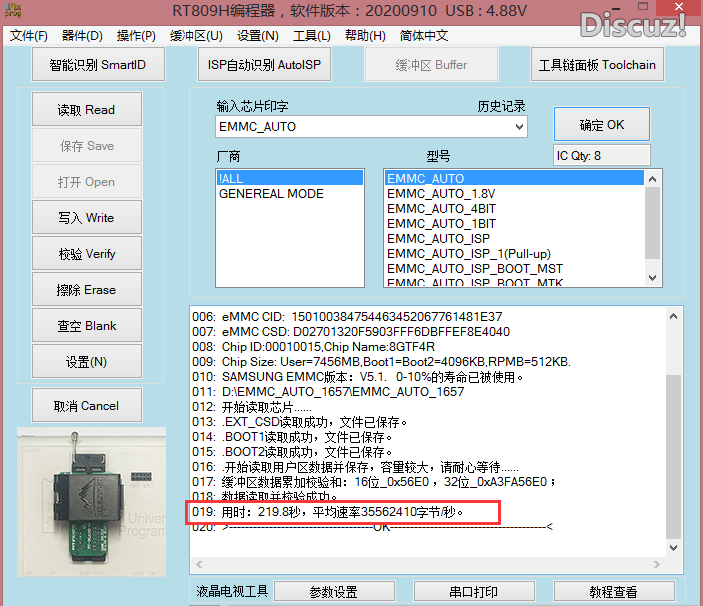Select GENEREAL MODE in vendor list
This screenshot has height=606, width=703.
[271, 194]
